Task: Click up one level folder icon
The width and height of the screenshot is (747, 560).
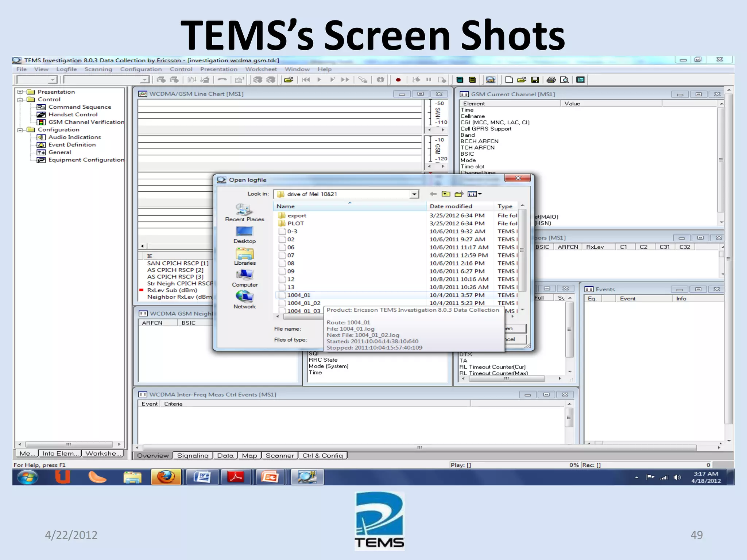Action: 446,194
